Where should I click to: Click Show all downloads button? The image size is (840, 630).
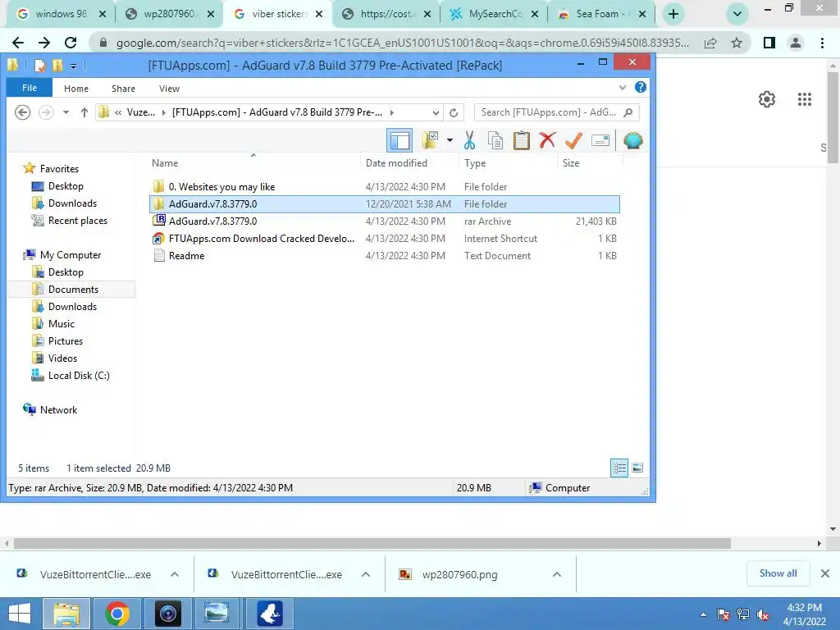tap(778, 573)
